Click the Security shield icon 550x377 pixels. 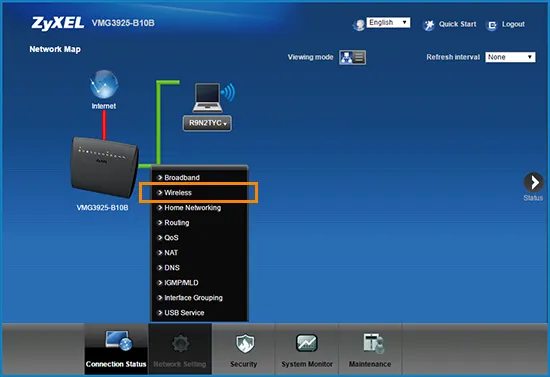coord(244,343)
